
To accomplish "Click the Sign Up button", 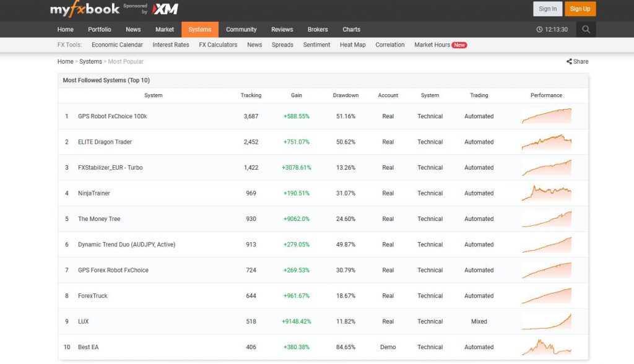I will coord(580,9).
